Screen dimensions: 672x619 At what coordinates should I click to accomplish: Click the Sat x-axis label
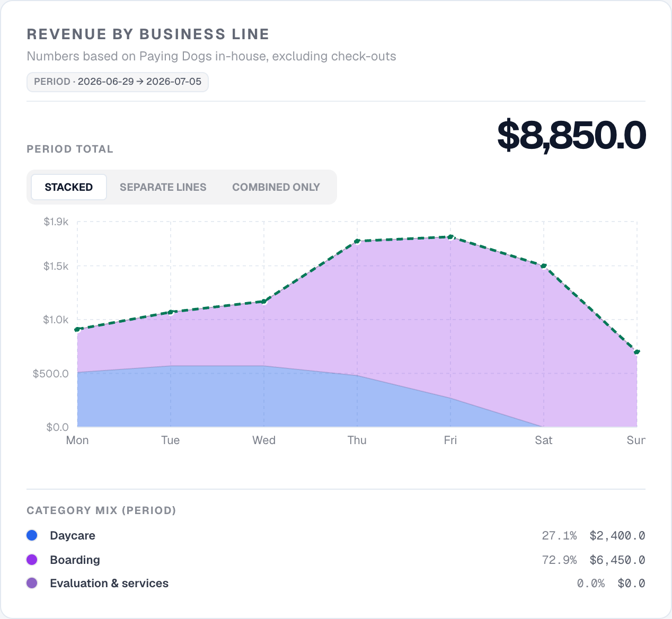coord(544,440)
